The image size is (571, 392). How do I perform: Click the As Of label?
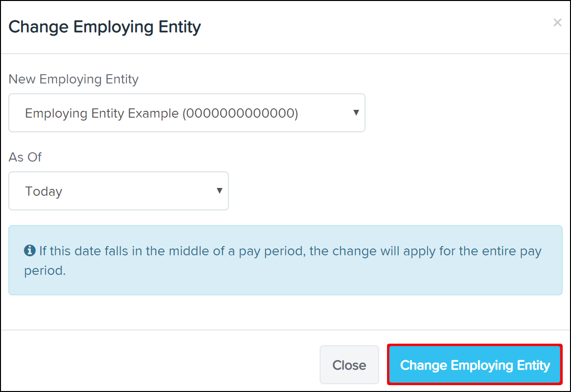25,157
